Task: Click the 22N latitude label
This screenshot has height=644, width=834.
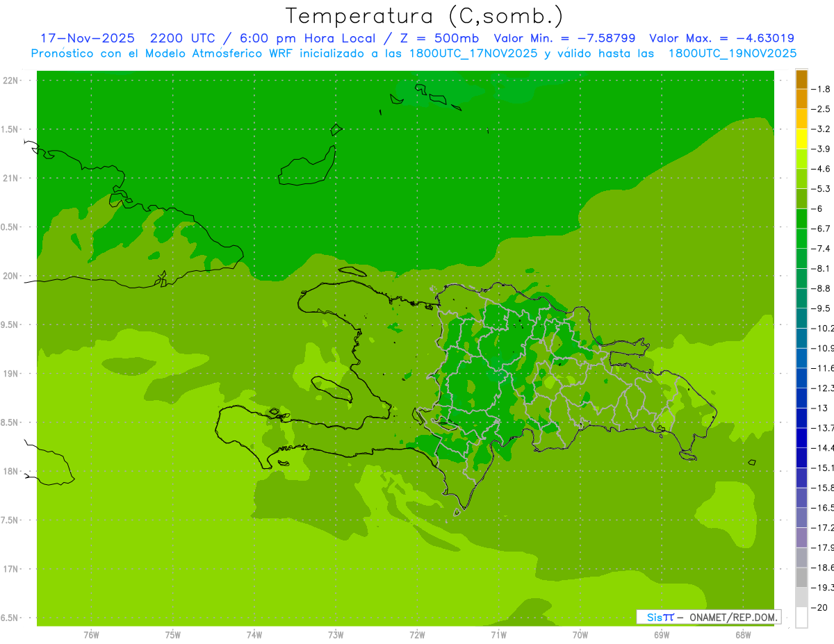Action: click(x=11, y=81)
